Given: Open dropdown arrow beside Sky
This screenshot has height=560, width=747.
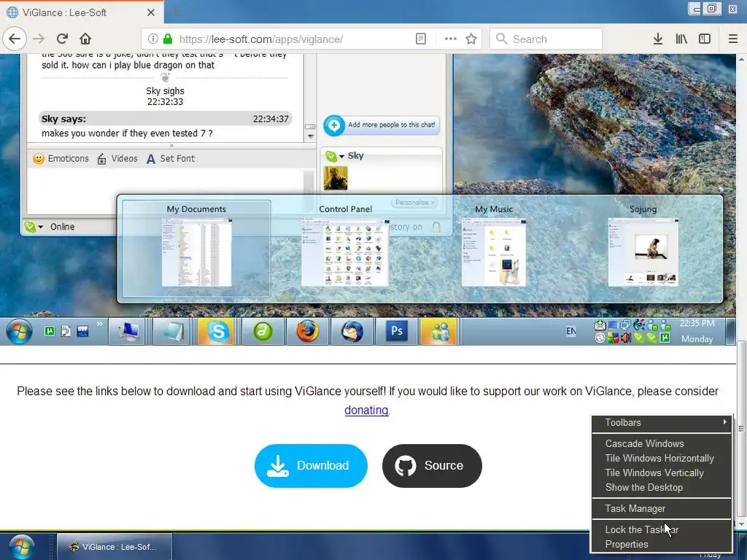Looking at the screenshot, I should coord(341,156).
